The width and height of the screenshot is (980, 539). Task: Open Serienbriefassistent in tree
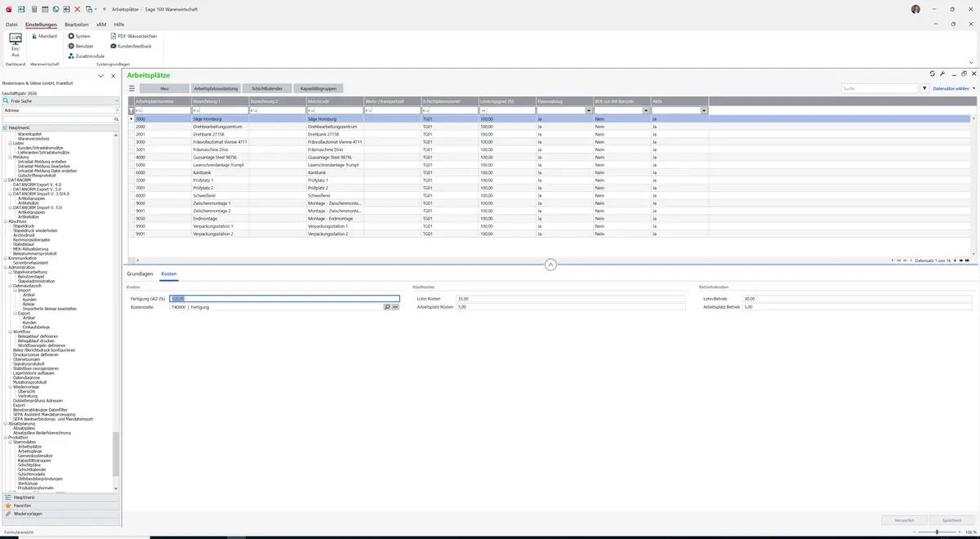point(31,262)
